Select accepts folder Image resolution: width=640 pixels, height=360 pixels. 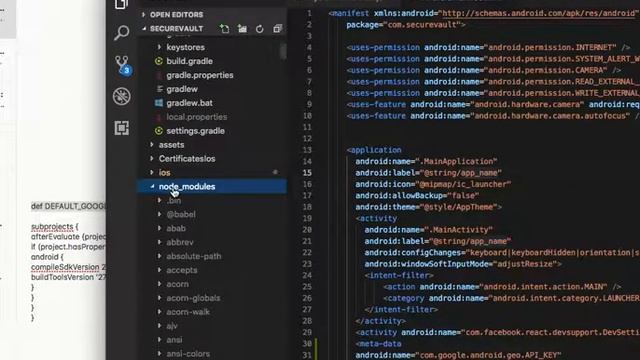pyautogui.click(x=182, y=270)
